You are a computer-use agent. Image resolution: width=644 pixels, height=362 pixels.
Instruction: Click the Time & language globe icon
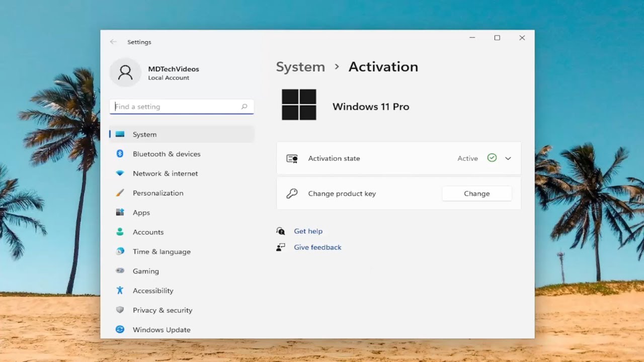click(120, 251)
